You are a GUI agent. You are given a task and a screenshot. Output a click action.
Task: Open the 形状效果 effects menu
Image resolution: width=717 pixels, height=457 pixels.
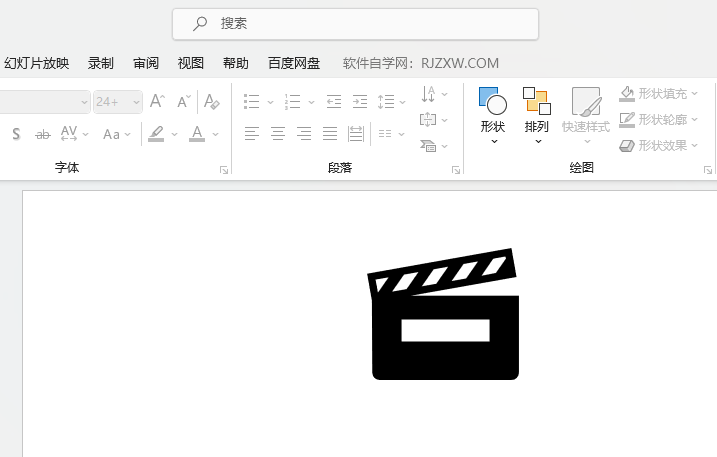point(658,146)
